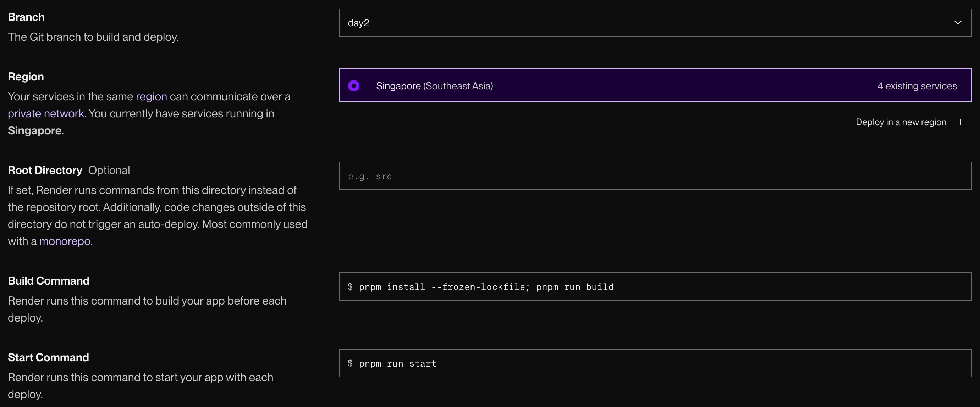Click the '4 existing services' text
980x407 pixels.
click(x=917, y=86)
